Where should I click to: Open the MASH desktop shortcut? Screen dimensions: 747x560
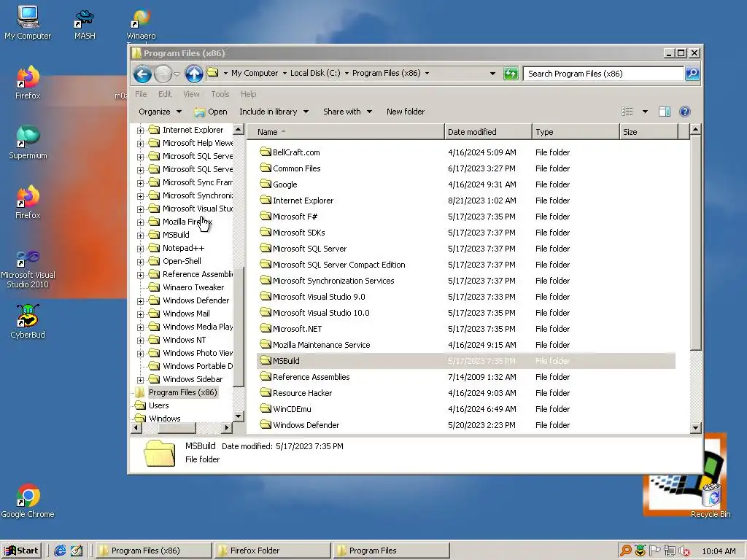tap(85, 24)
